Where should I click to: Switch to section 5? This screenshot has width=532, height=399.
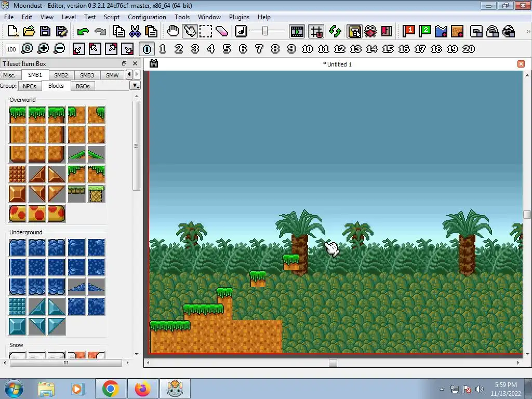click(227, 49)
